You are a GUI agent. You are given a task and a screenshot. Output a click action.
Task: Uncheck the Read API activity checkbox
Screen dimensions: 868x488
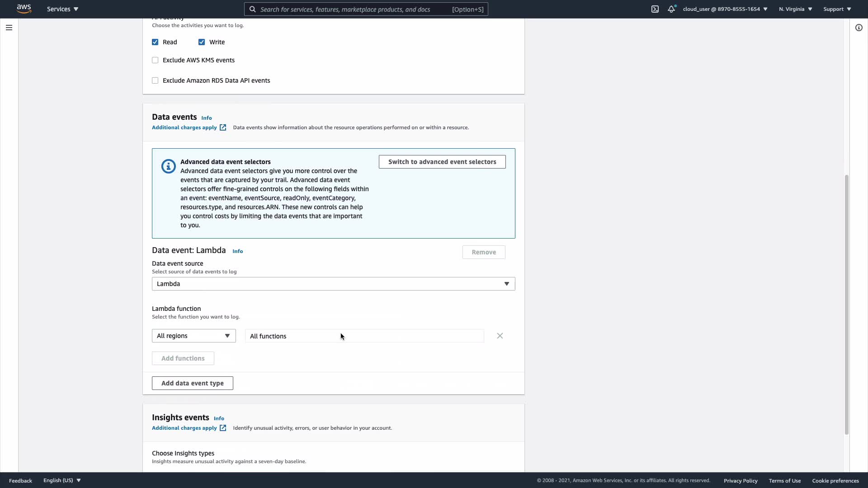click(155, 42)
